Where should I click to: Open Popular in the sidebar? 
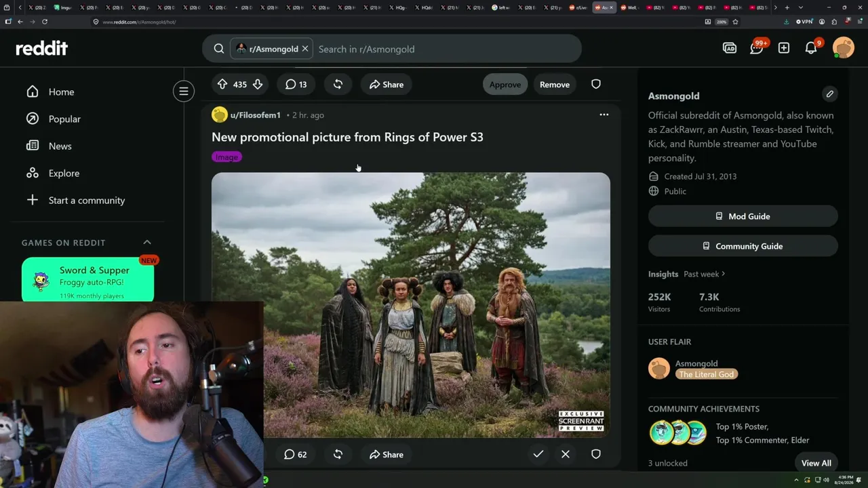64,119
